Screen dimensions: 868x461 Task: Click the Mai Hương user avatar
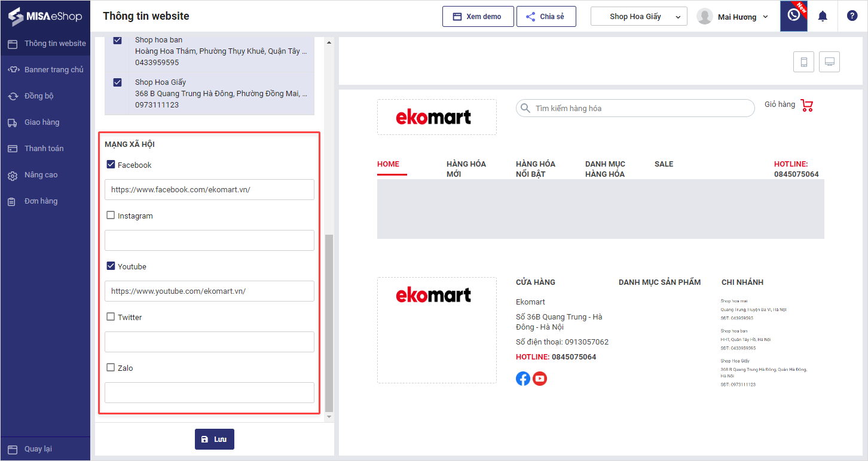coord(705,17)
